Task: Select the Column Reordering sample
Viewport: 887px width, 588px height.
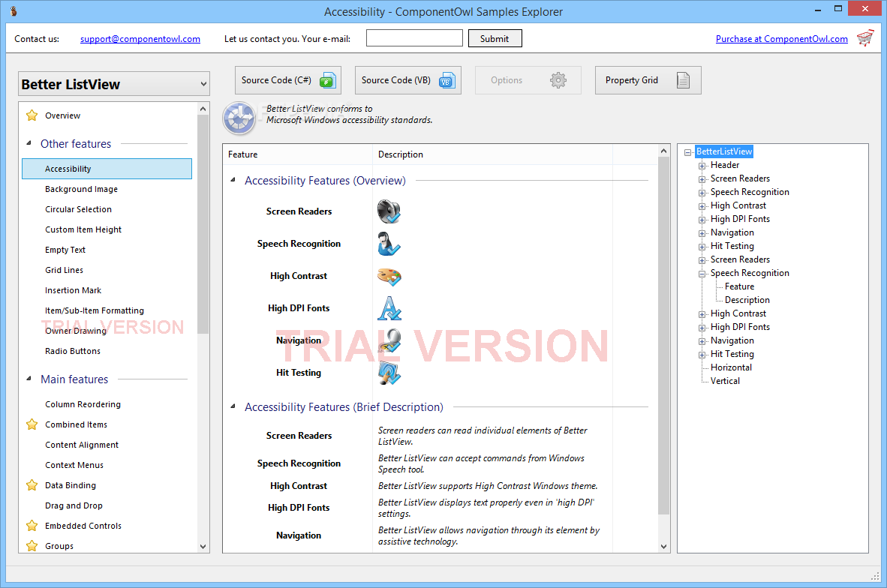Action: click(x=83, y=404)
